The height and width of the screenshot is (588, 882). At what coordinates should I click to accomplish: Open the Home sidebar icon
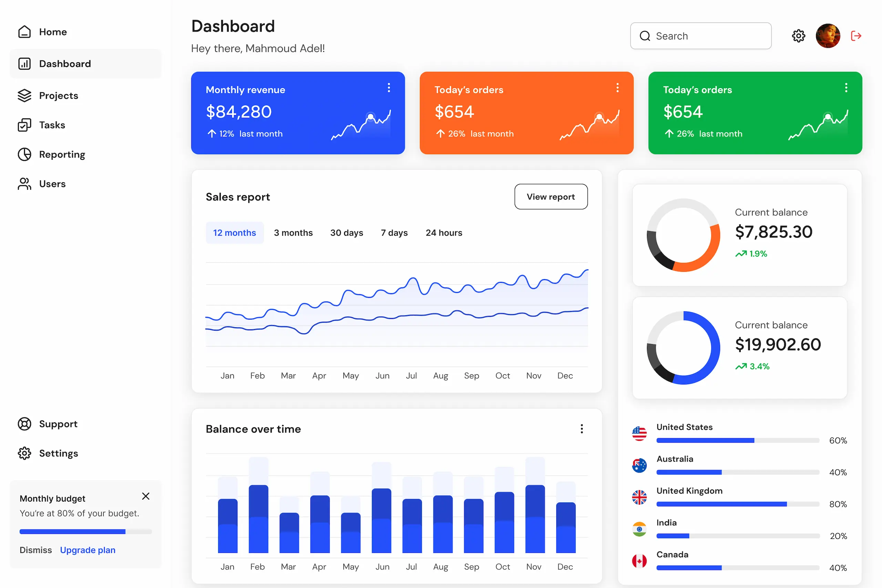point(24,32)
